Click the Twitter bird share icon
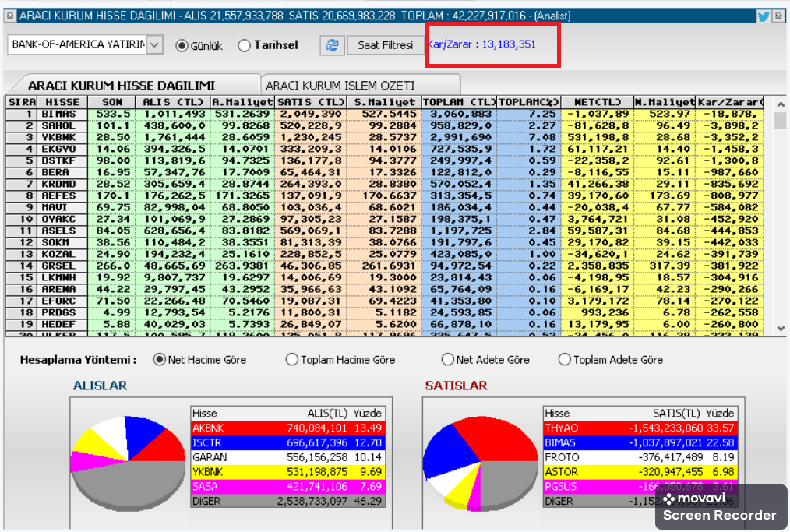Image resolution: width=790 pixels, height=532 pixels. tap(763, 16)
